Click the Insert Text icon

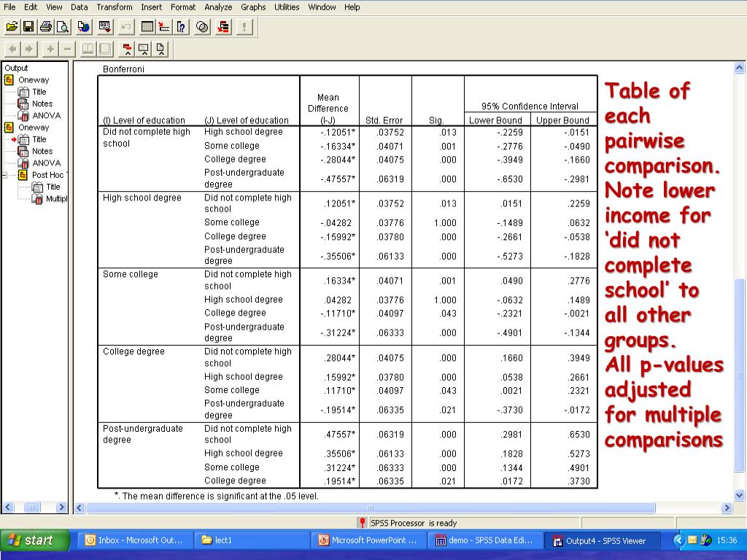point(160,49)
